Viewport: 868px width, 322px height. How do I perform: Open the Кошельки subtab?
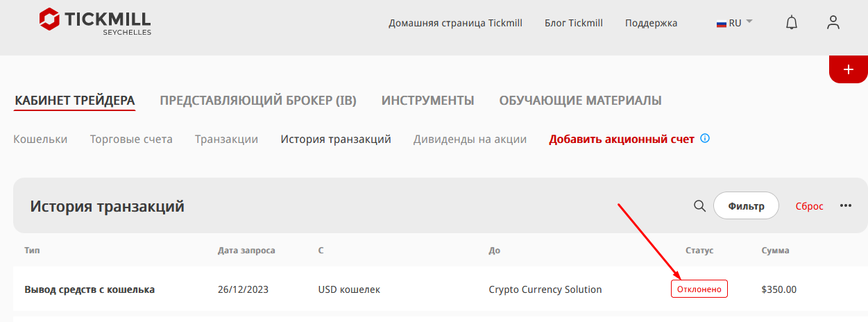40,139
